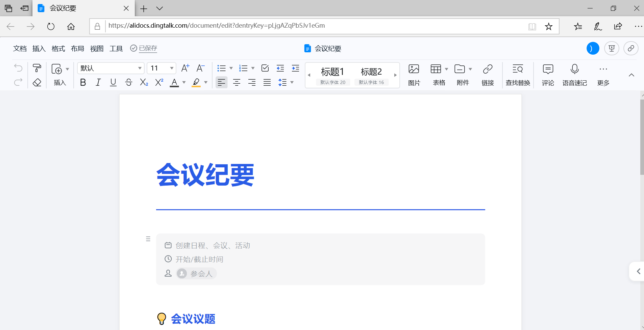Image resolution: width=644 pixels, height=330 pixels.
Task: Click the share link icon at top right
Action: pyautogui.click(x=631, y=48)
